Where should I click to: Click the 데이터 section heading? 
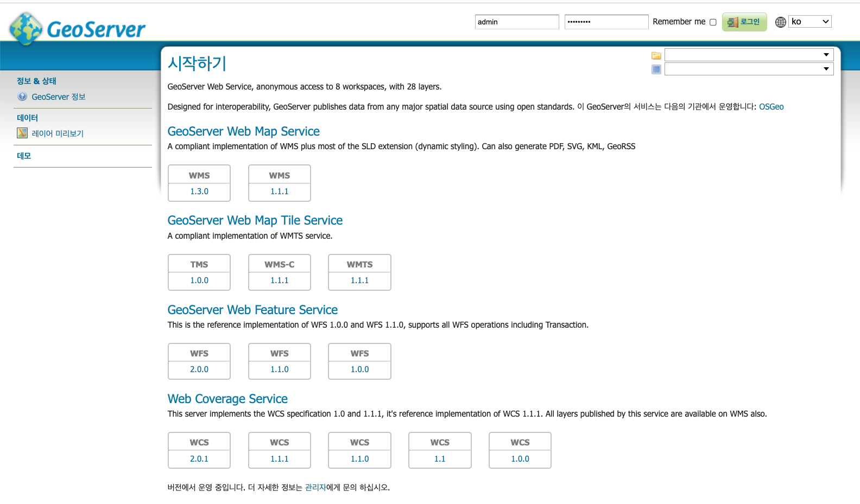(27, 118)
